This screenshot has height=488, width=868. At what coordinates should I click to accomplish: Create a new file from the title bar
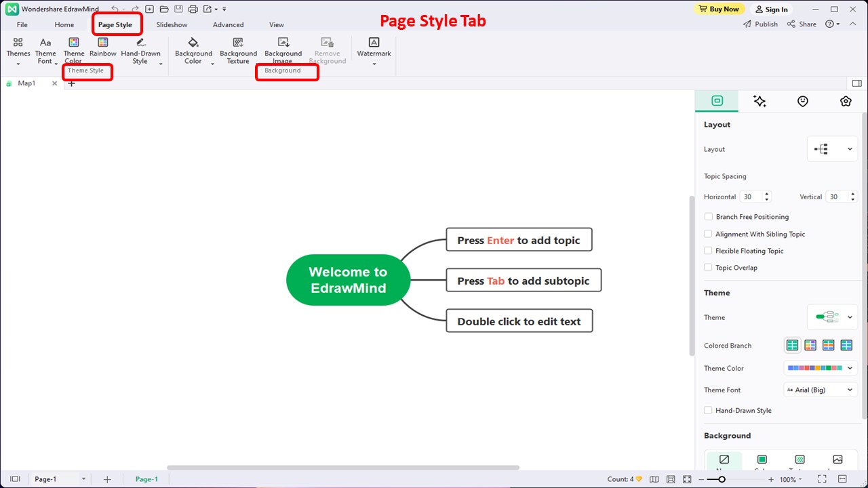pos(149,9)
